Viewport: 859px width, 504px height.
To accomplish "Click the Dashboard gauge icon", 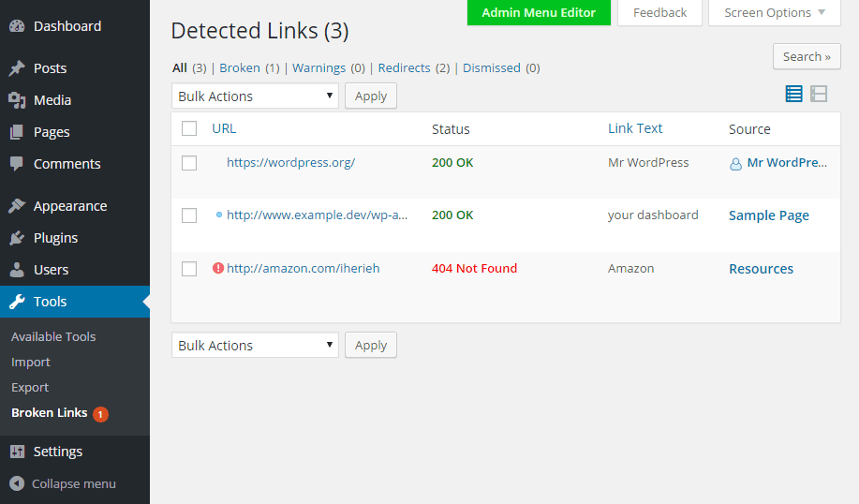I will [x=17, y=26].
